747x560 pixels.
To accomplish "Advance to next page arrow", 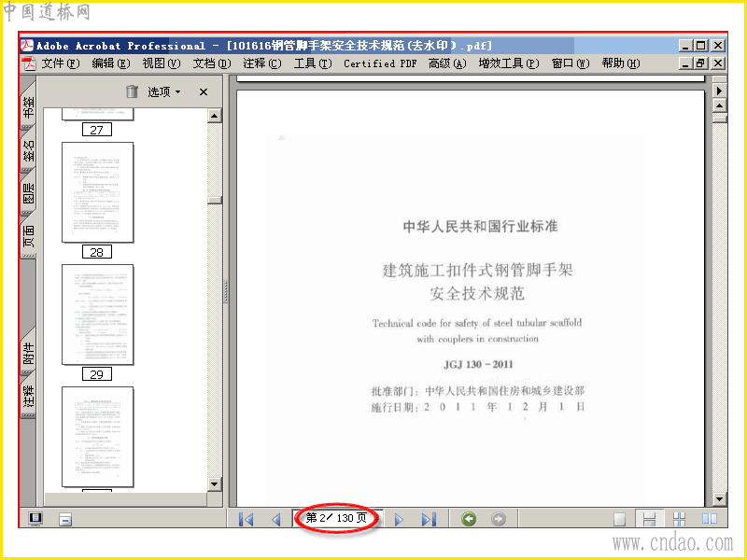I will tap(399, 519).
